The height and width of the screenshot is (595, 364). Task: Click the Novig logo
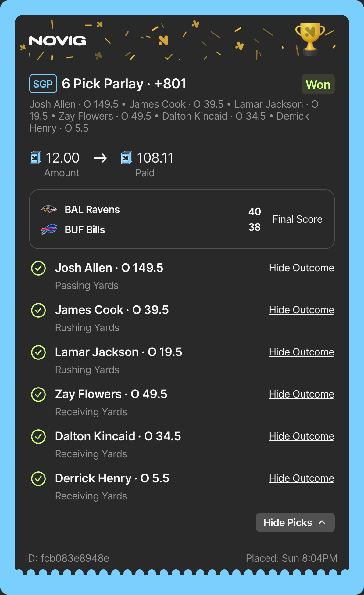[58, 41]
